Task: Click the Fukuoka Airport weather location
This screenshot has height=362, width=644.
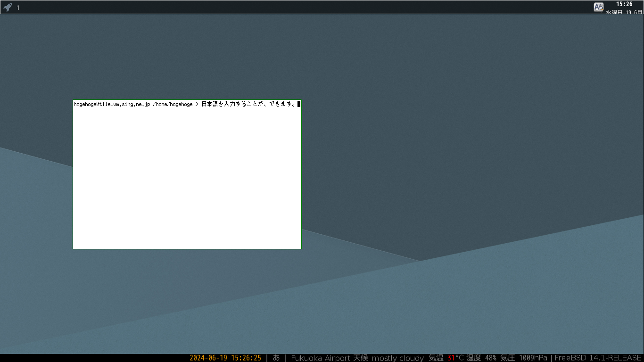Action: pyautogui.click(x=321, y=358)
